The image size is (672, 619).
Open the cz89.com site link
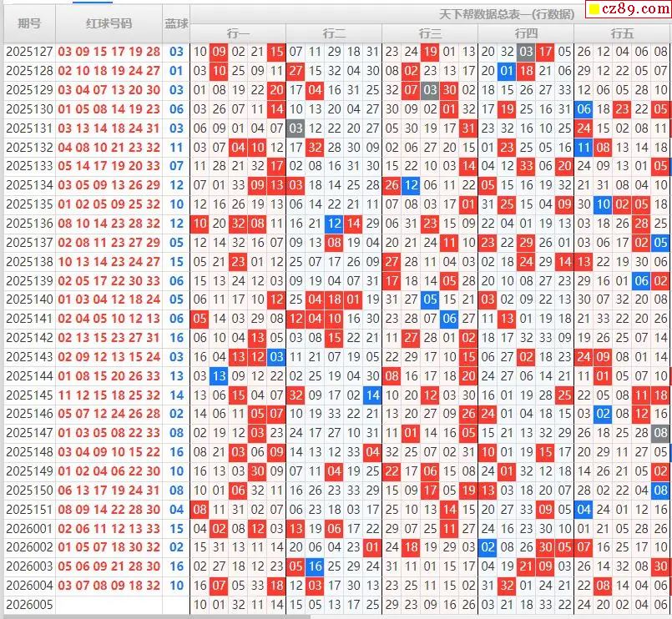click(x=630, y=11)
